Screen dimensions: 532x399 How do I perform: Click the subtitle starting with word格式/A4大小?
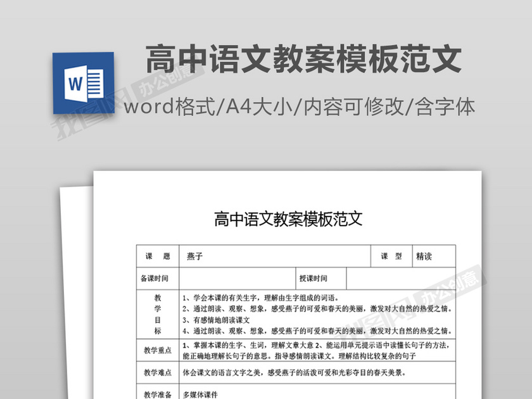(x=299, y=106)
